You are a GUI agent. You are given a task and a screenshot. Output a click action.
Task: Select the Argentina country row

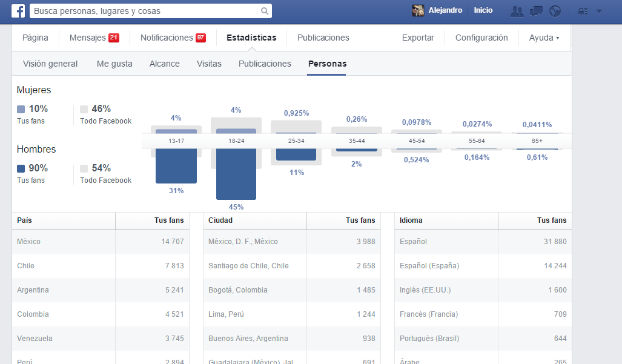click(101, 290)
